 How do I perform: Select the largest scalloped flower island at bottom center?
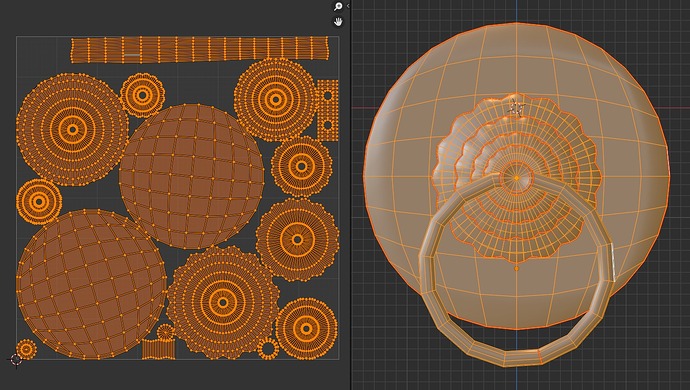click(x=223, y=302)
